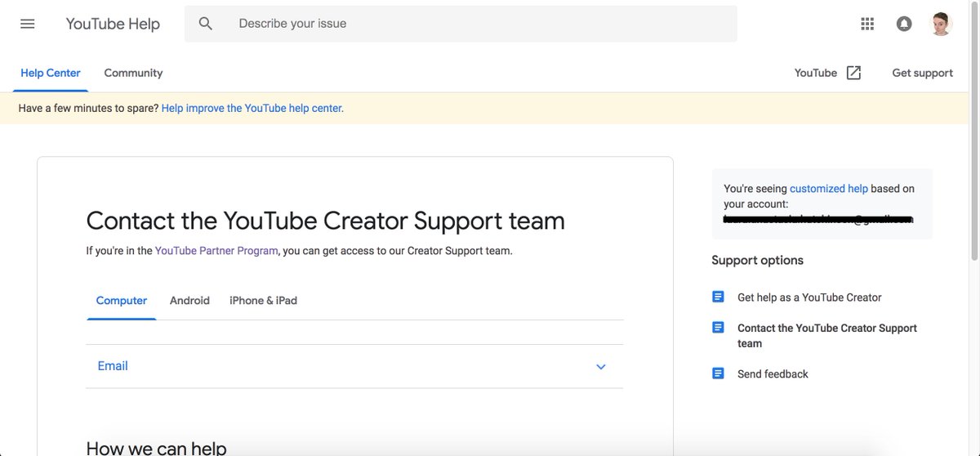Select the iPhone & iPad tab
The image size is (980, 456).
coord(263,301)
